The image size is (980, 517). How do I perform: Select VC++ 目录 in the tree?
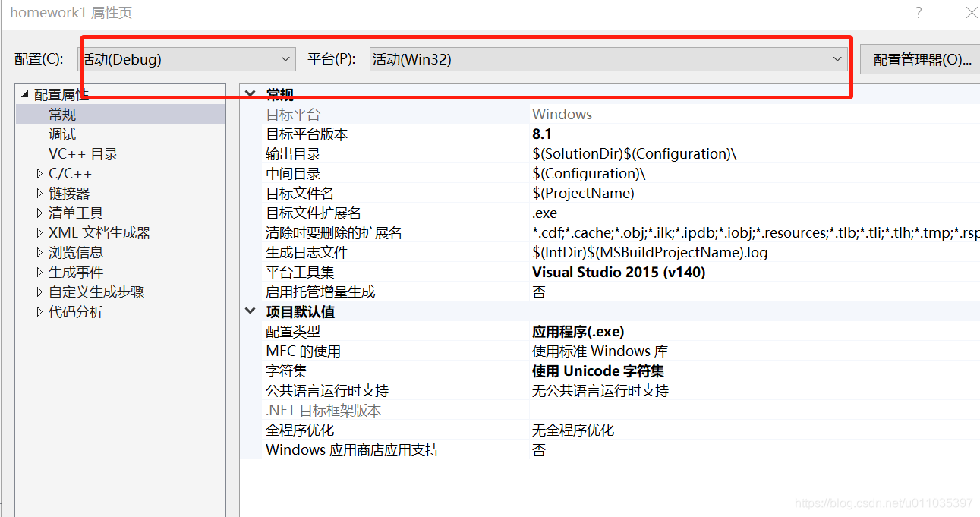pyautogui.click(x=84, y=154)
